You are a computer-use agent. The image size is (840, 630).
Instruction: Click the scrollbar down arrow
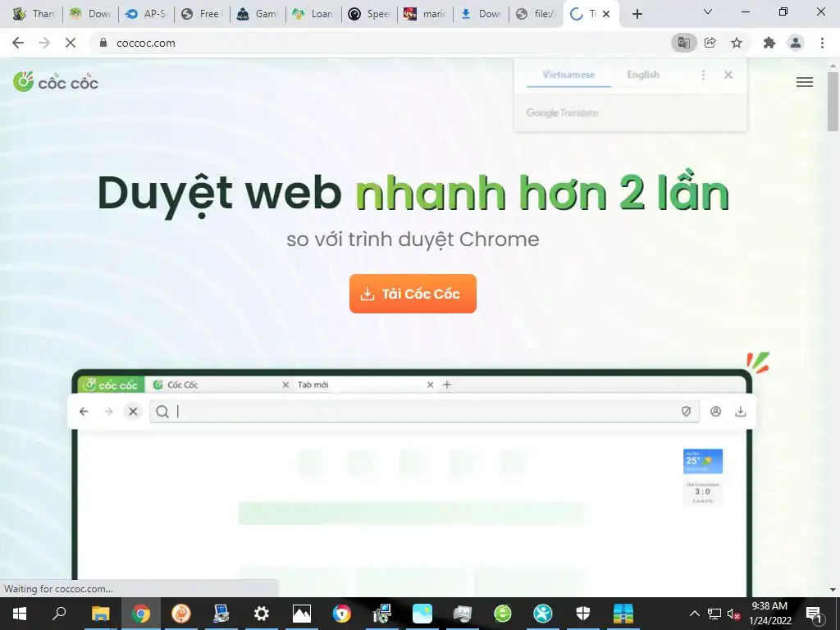pyautogui.click(x=833, y=590)
